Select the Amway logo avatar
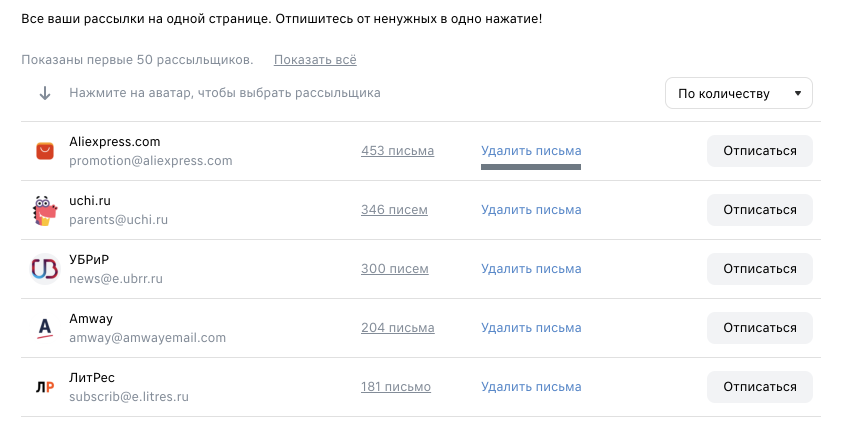The height and width of the screenshot is (425, 841). pos(45,328)
